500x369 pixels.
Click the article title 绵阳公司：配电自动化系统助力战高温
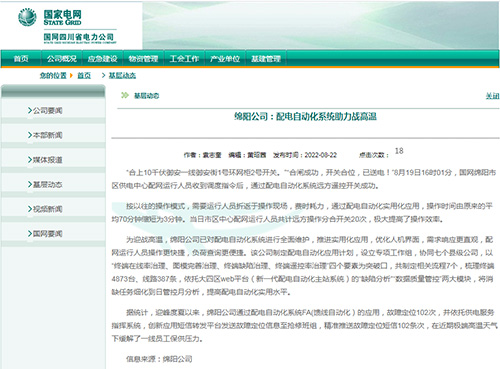pyautogui.click(x=305, y=117)
